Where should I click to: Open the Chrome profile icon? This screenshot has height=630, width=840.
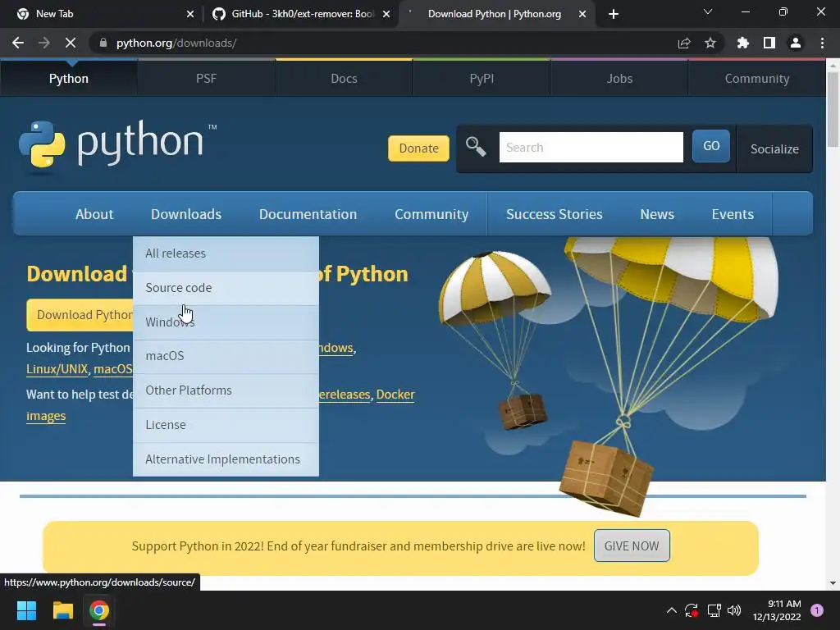coord(796,43)
